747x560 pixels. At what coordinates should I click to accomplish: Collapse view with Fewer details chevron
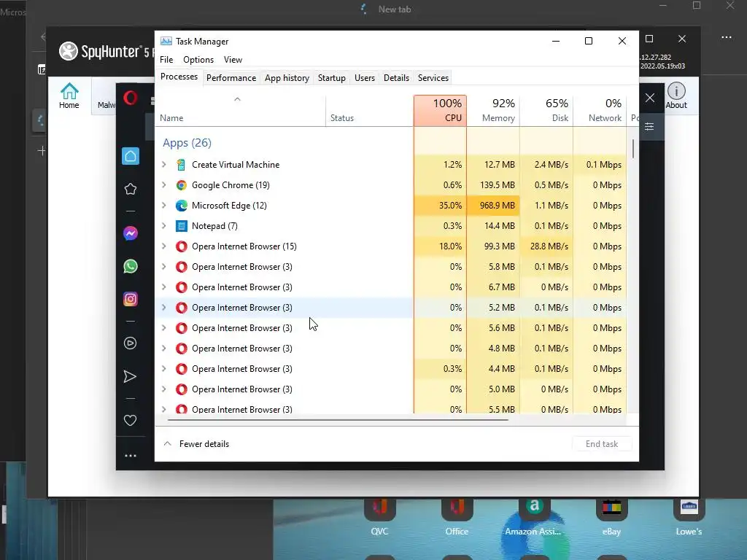click(x=167, y=444)
